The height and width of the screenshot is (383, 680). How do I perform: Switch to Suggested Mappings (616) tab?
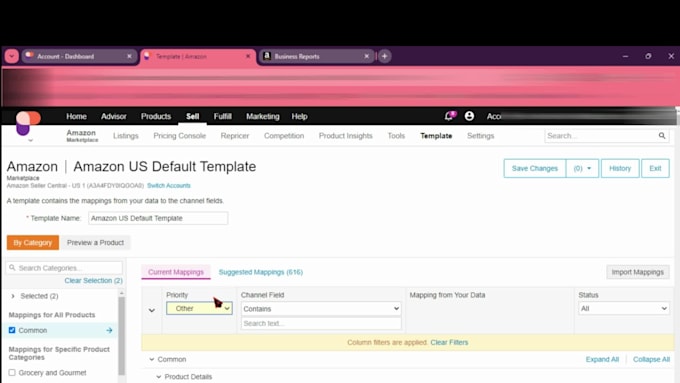pos(261,272)
